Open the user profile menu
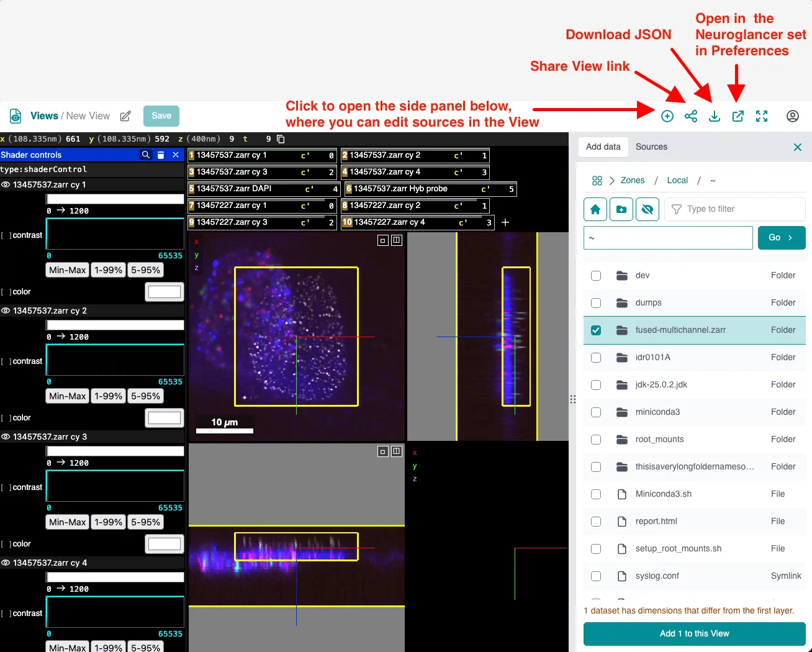Screen dimensions: 812x652 (793, 116)
